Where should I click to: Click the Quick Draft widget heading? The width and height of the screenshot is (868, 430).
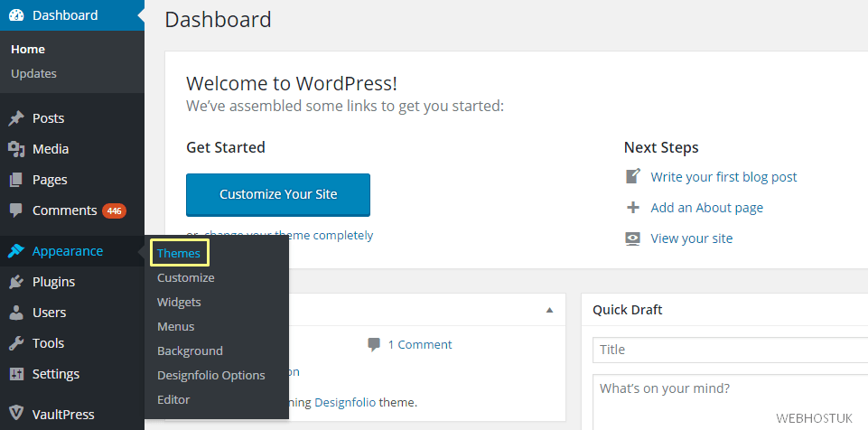click(x=627, y=310)
